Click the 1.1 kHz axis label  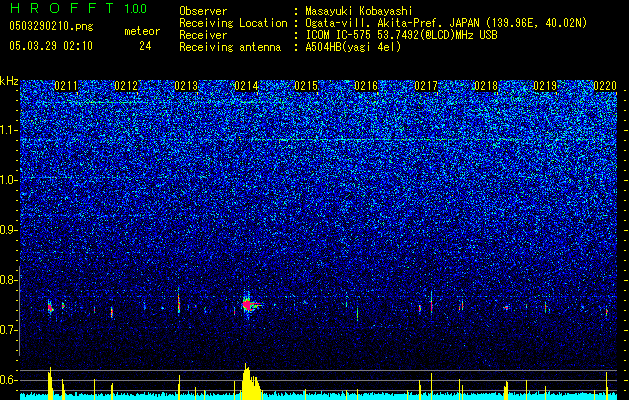click(8, 130)
